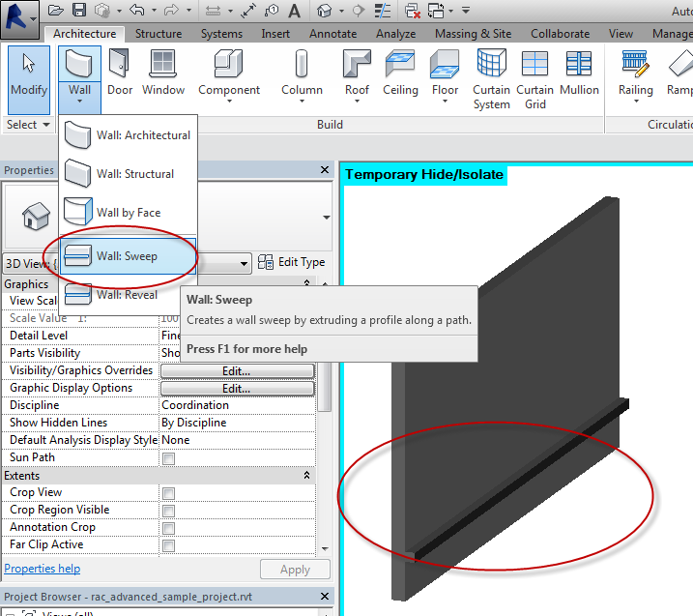Image resolution: width=693 pixels, height=616 pixels.
Task: Click the Redo arrow icon
Action: pos(171,10)
